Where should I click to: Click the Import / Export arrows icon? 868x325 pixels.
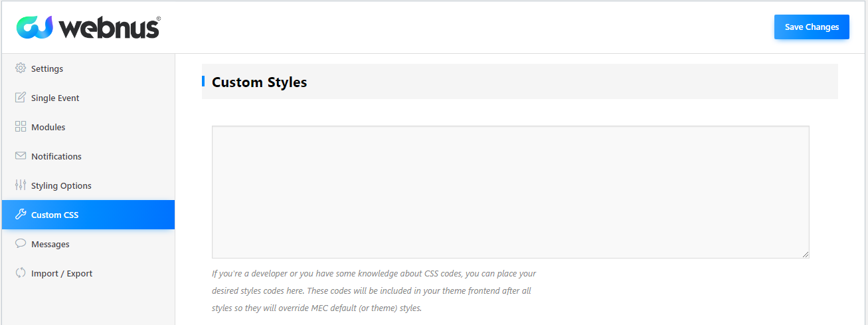coord(21,273)
